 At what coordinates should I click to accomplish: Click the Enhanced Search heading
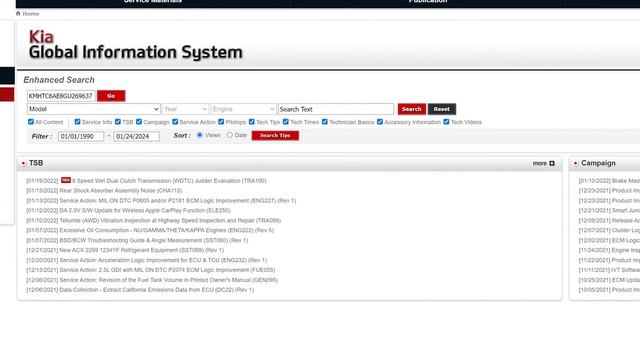(59, 80)
